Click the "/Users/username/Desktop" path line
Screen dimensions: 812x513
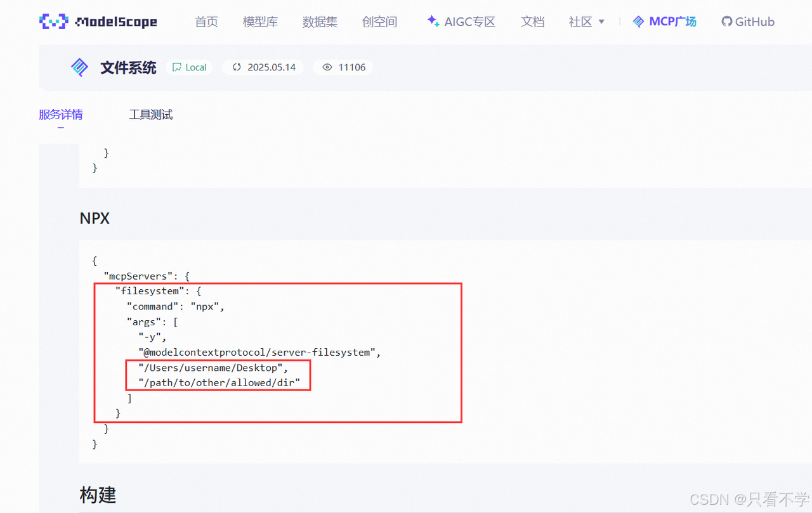tap(213, 368)
